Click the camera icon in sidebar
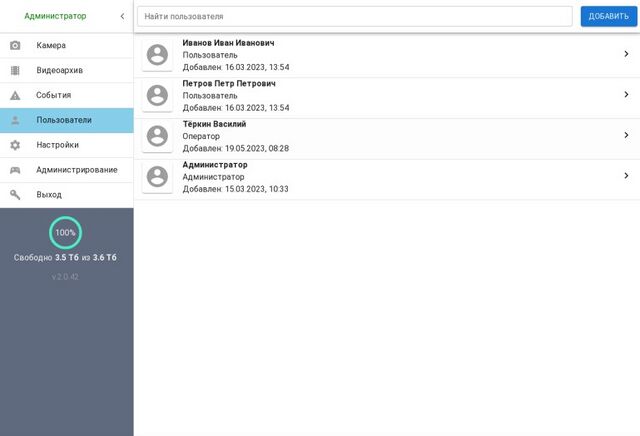 15,45
